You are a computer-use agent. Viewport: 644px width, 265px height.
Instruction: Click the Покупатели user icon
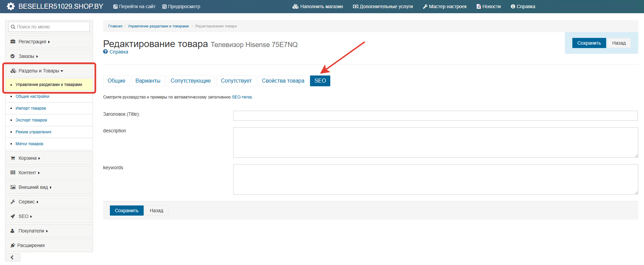pyautogui.click(x=13, y=231)
